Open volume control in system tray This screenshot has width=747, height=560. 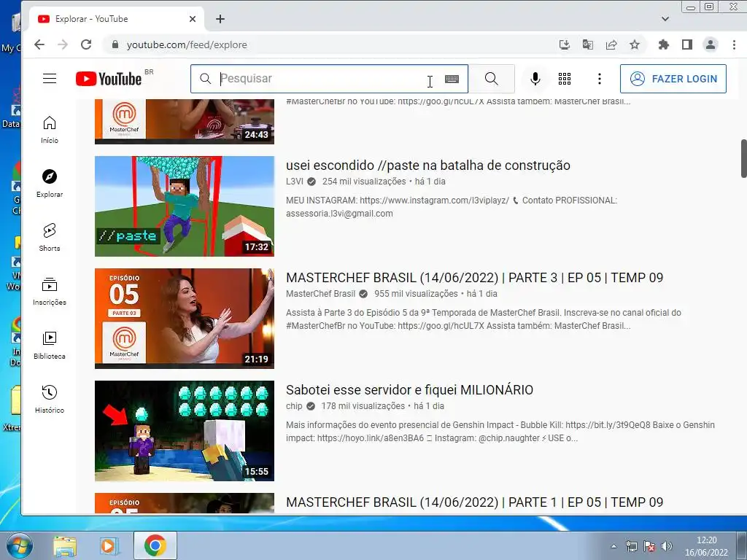667,546
